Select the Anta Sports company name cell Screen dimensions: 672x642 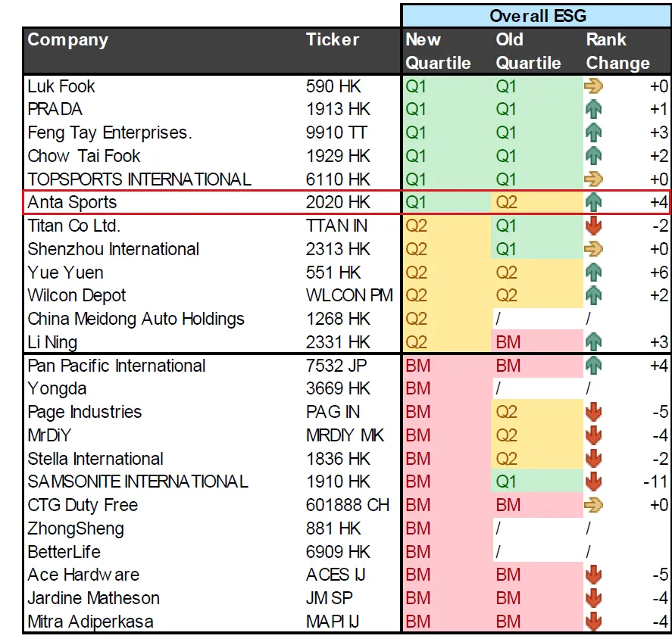click(x=73, y=203)
